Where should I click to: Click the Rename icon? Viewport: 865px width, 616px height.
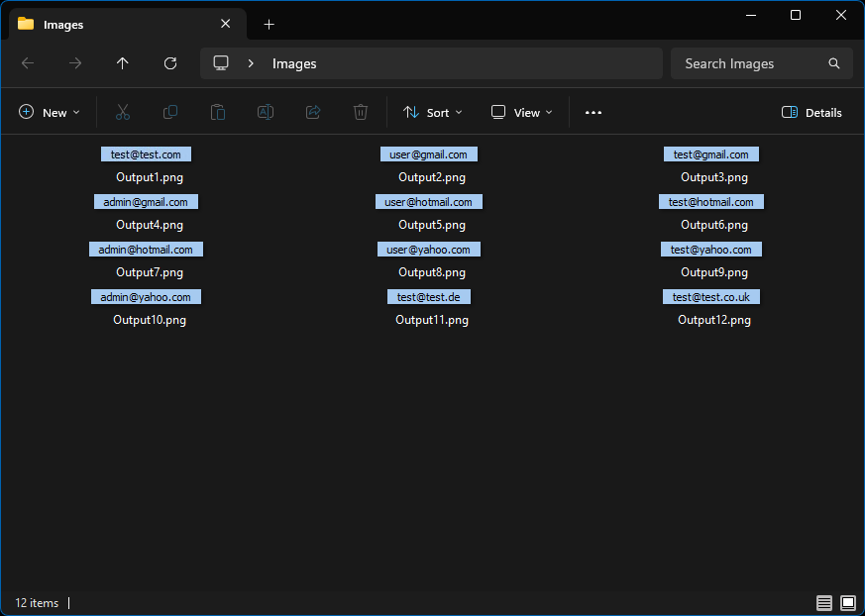pos(266,113)
